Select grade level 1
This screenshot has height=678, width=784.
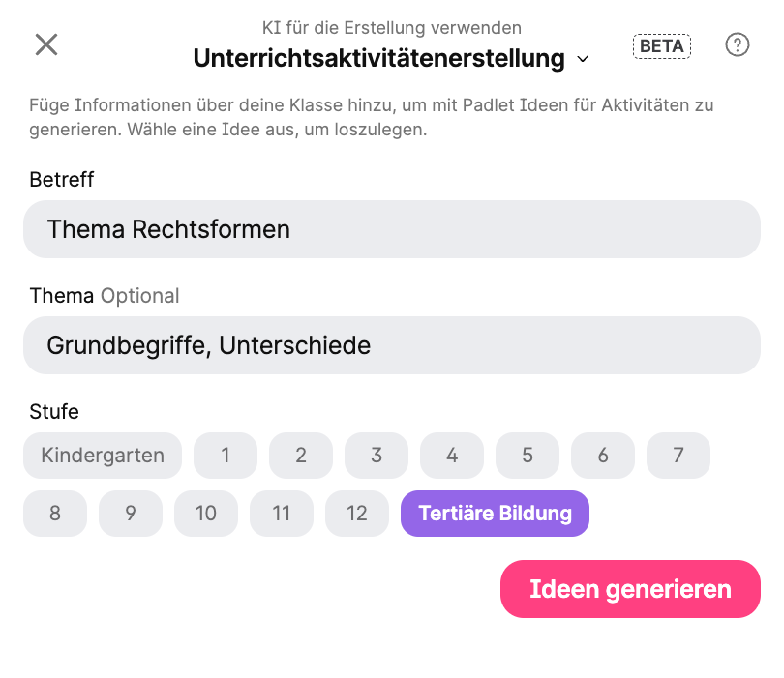(x=226, y=456)
